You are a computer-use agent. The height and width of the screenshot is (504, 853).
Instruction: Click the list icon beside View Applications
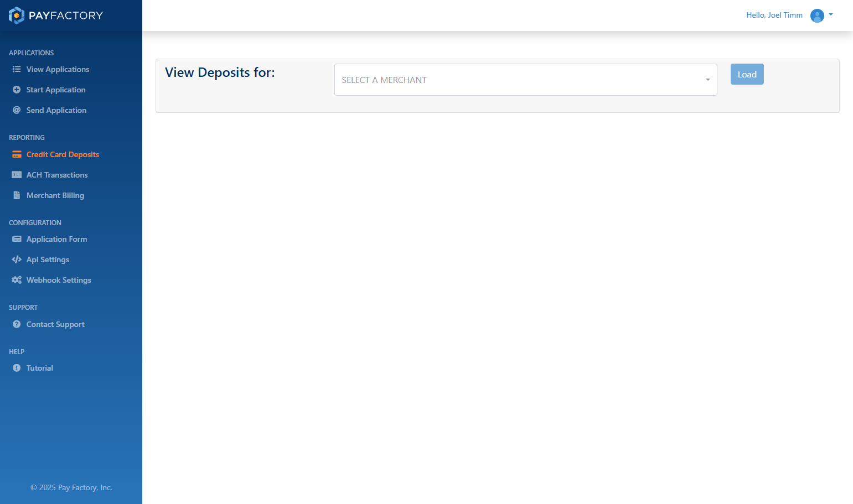coord(17,69)
